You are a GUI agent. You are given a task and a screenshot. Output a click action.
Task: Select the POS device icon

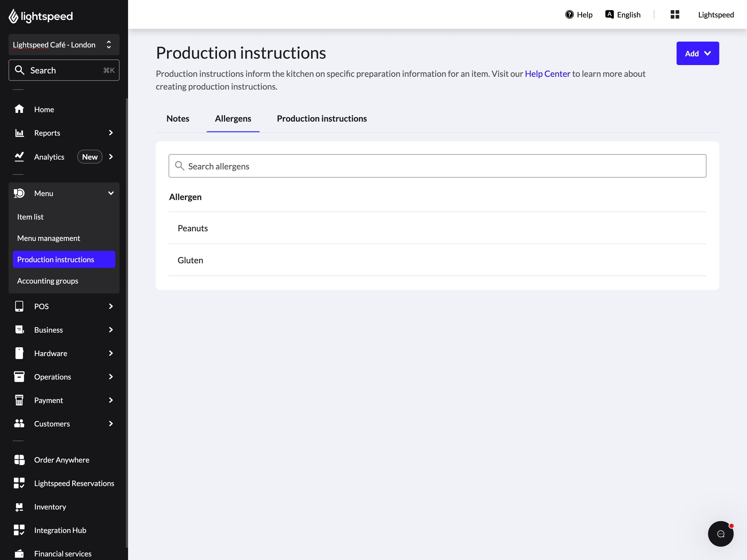(19, 306)
